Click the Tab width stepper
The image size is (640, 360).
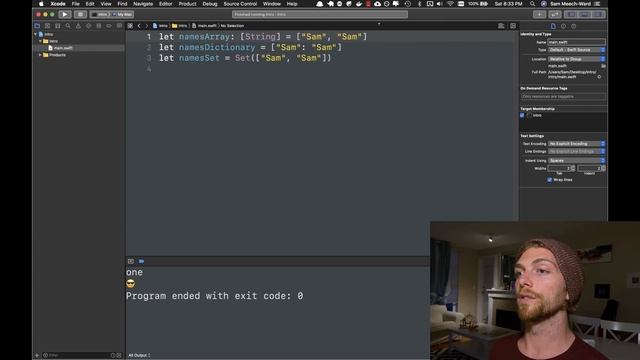pyautogui.click(x=573, y=168)
